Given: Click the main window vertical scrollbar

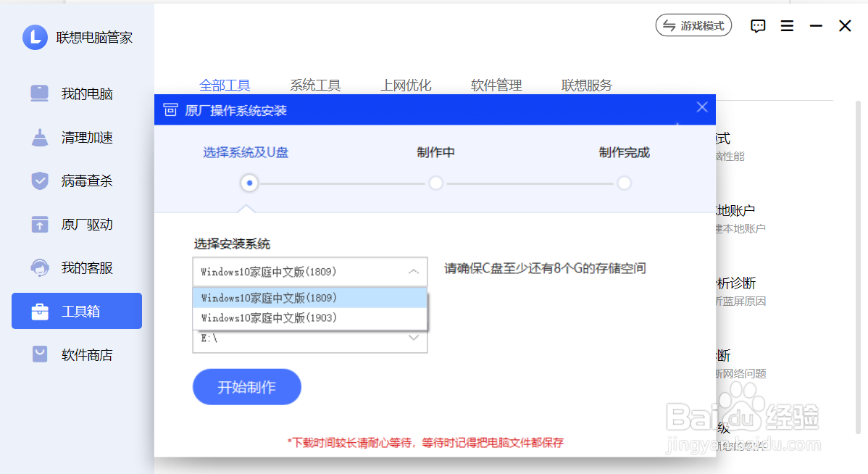Looking at the screenshot, I should coord(858,267).
